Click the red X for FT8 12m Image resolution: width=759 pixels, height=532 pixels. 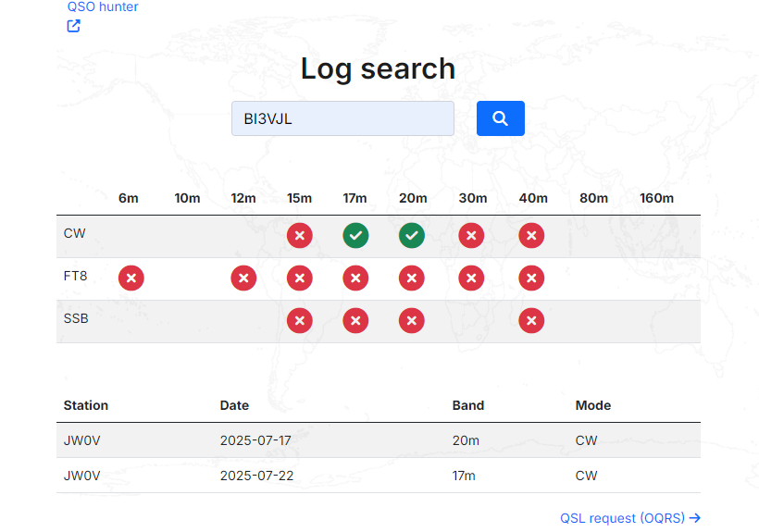243,278
